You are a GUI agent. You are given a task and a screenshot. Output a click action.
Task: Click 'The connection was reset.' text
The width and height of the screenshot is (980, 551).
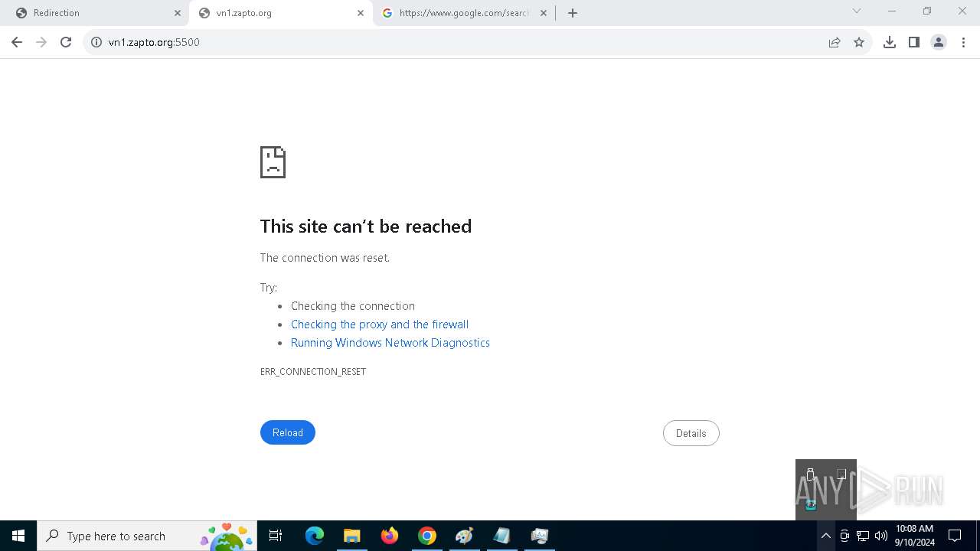click(325, 258)
